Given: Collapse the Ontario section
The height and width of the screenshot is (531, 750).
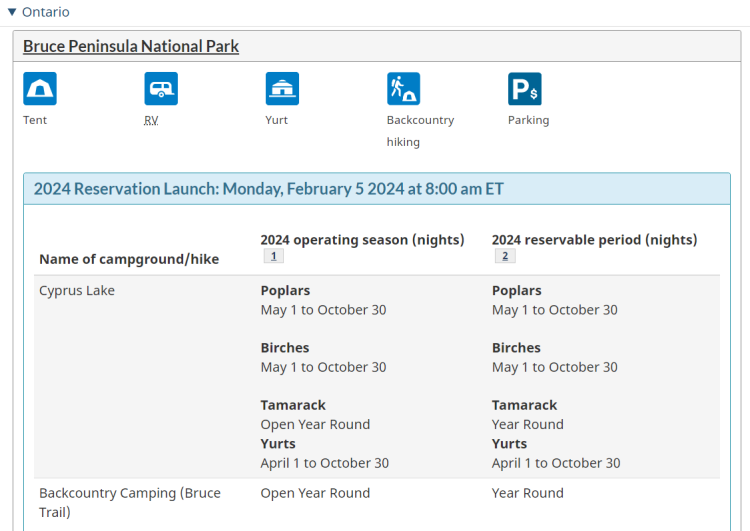Looking at the screenshot, I should point(40,12).
